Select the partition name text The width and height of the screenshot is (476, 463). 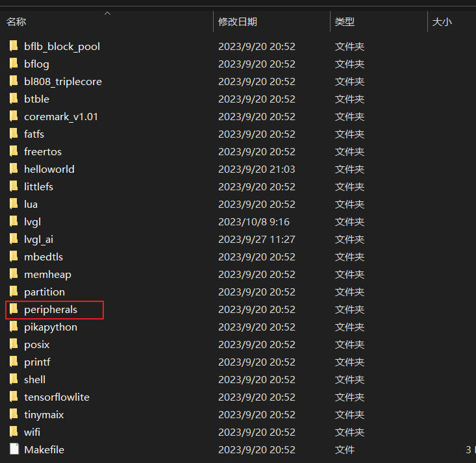click(x=44, y=292)
